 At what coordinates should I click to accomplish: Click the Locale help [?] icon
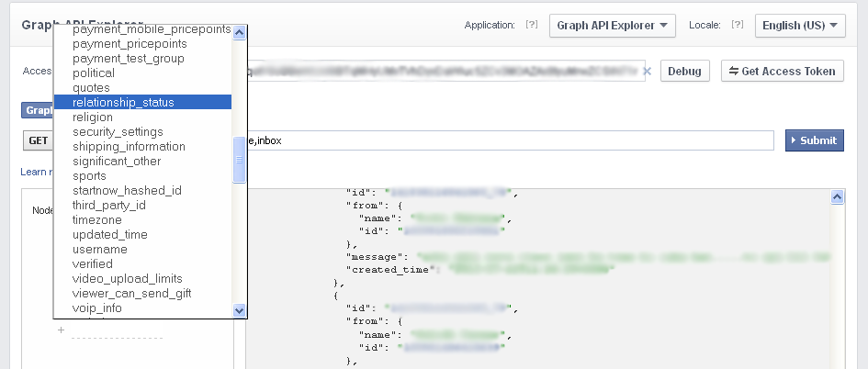(x=738, y=25)
